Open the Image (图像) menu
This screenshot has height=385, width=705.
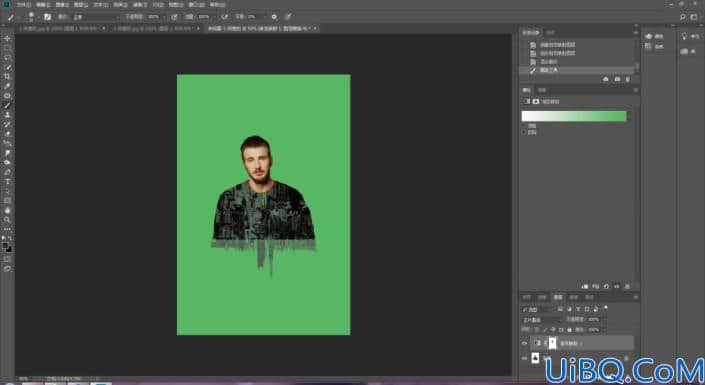[62, 4]
